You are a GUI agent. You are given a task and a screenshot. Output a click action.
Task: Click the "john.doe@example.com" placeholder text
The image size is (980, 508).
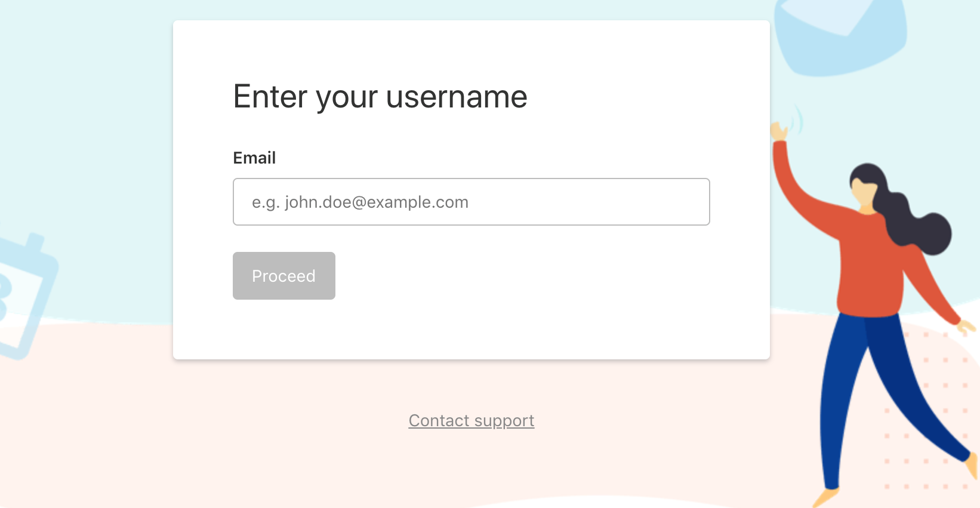coord(377,202)
